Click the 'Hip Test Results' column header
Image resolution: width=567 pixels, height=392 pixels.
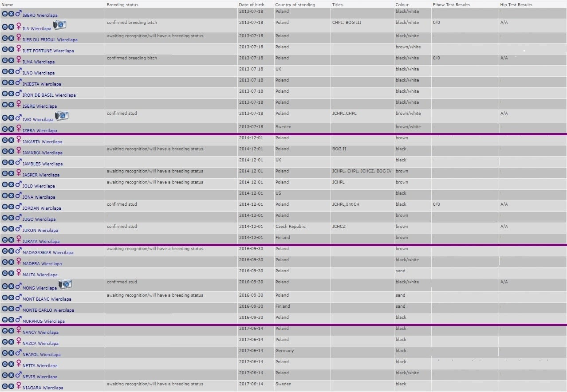pos(516,5)
